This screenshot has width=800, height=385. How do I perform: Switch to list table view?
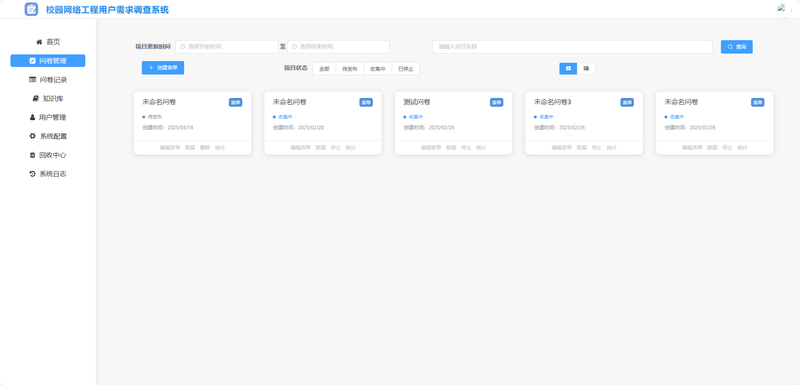(x=586, y=68)
